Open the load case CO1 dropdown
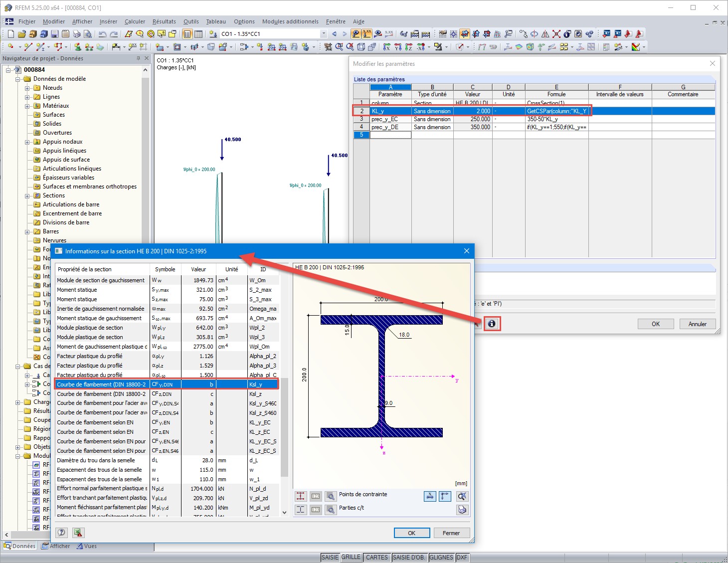 [x=324, y=34]
